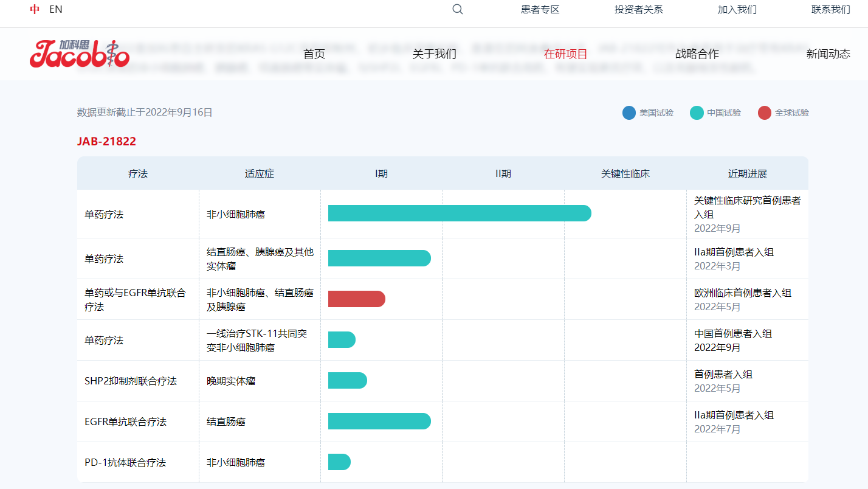The height and width of the screenshot is (489, 868).
Task: Click the 2022年7月 date text
Action: tap(717, 429)
